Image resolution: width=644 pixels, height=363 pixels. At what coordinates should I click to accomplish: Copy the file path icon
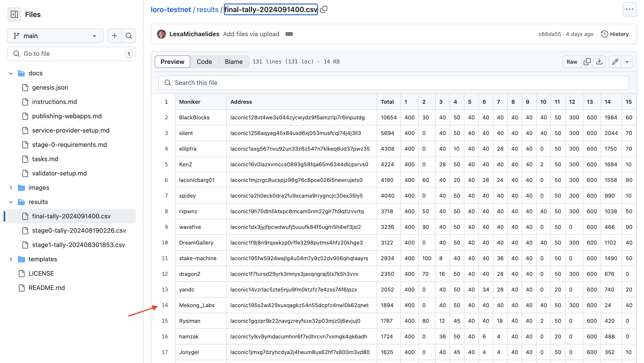click(x=324, y=9)
